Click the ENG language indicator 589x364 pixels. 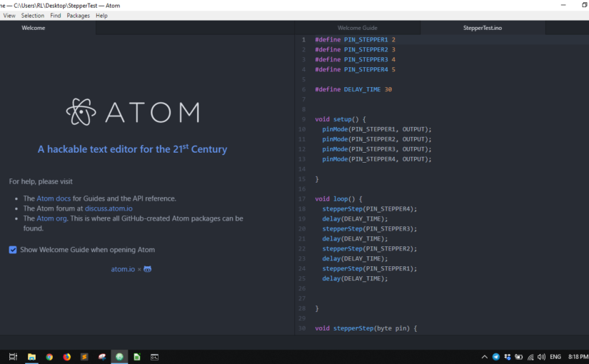click(x=555, y=357)
